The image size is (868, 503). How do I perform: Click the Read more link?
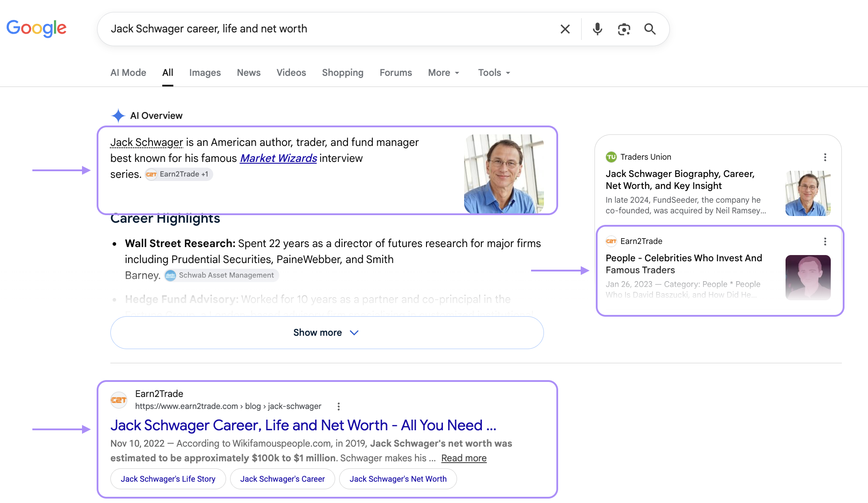[x=464, y=458]
